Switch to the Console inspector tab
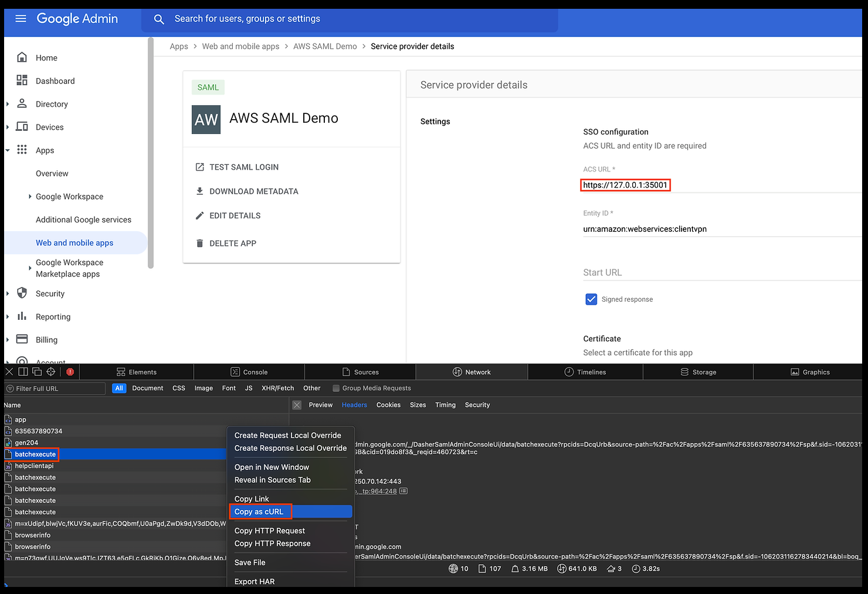This screenshot has height=594, width=868. coord(249,372)
